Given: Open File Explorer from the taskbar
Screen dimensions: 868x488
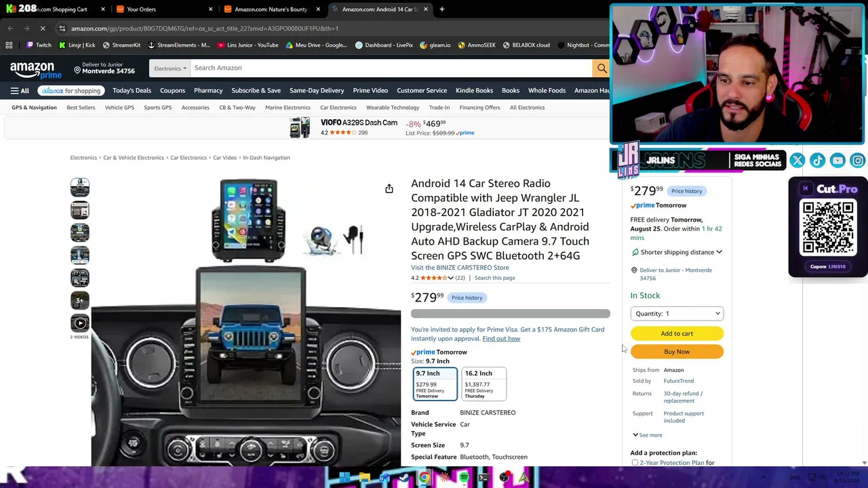Looking at the screenshot, I should [x=364, y=478].
